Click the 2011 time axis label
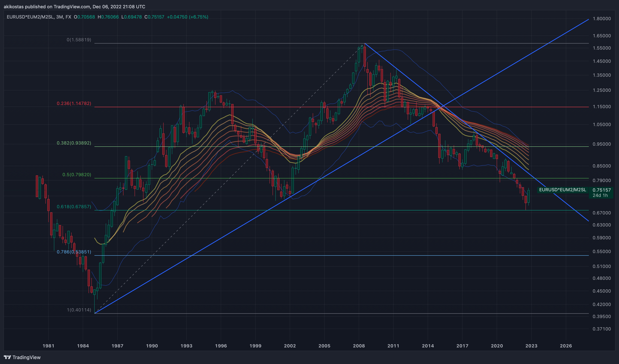Viewport: 619px width, 364px height. 394,346
